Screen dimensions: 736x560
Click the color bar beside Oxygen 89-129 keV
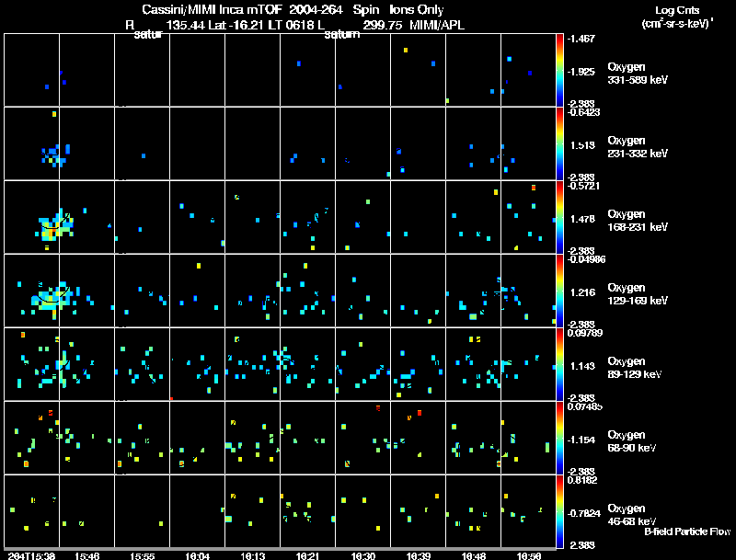point(559,364)
